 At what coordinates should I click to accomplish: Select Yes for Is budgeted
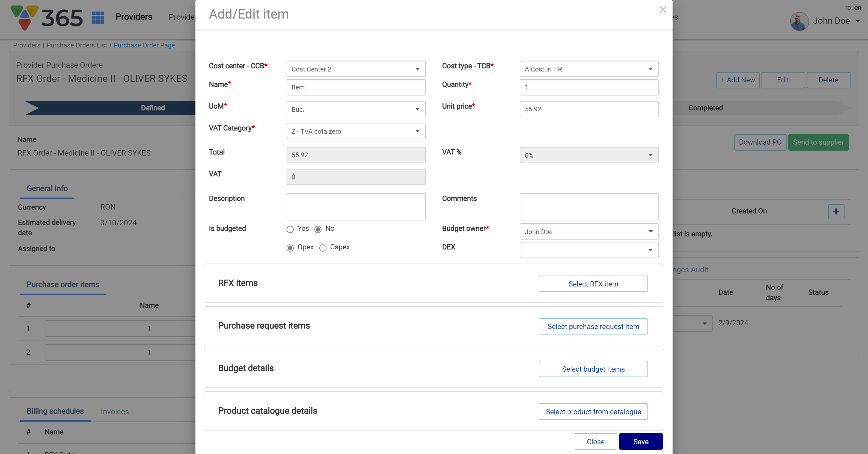click(x=290, y=229)
